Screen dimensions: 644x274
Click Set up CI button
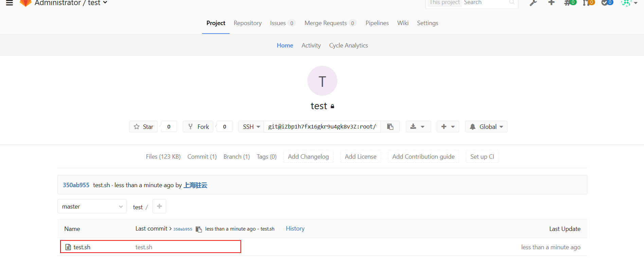click(482, 156)
